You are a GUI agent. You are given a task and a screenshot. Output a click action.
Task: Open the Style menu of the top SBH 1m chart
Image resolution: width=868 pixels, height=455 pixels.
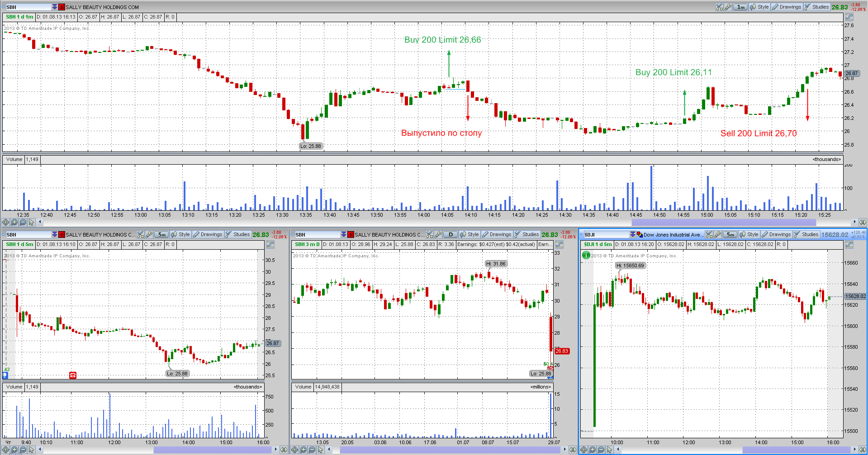point(759,7)
